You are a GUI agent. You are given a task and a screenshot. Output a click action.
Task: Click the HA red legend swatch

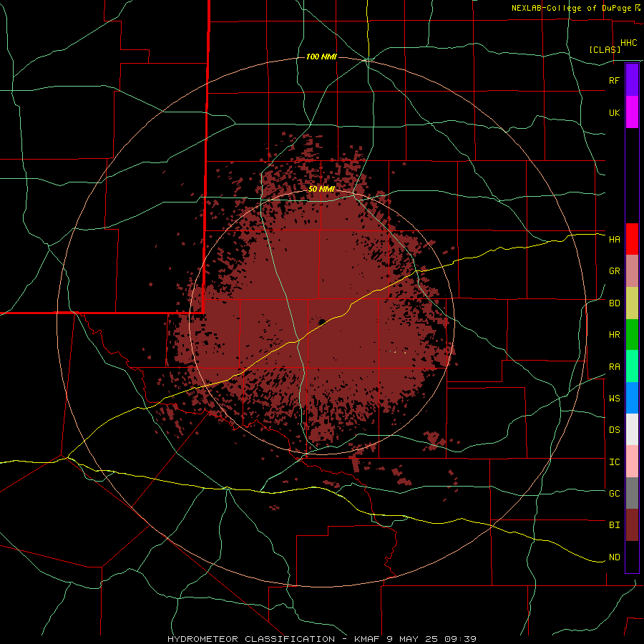coord(632,239)
